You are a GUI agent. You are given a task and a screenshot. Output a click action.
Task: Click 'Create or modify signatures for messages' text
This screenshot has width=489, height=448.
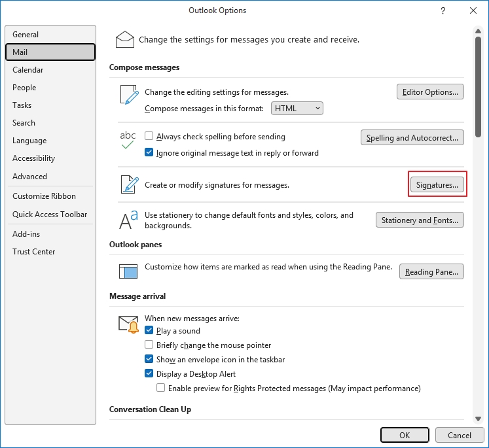click(217, 185)
